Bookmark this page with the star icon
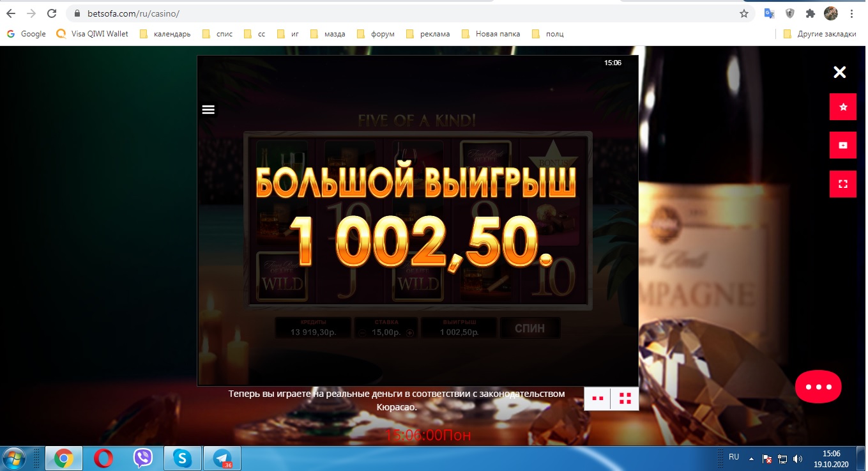Screen dimensions: 868x471 (743, 13)
